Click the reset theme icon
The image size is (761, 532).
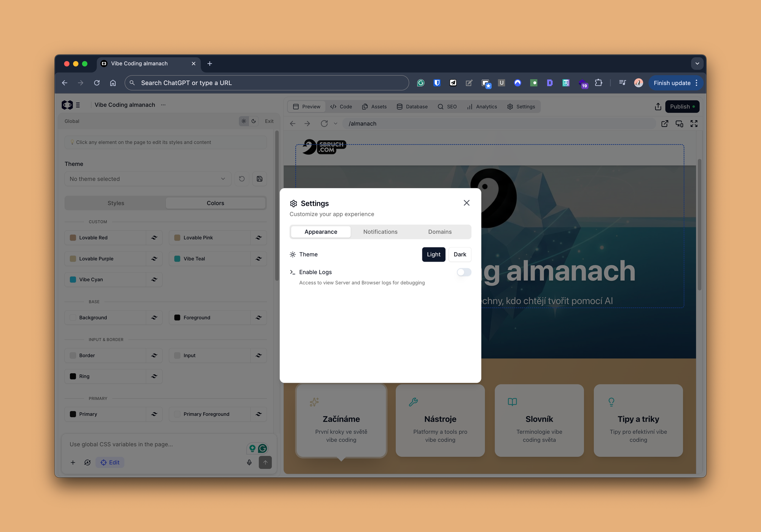[x=242, y=179]
